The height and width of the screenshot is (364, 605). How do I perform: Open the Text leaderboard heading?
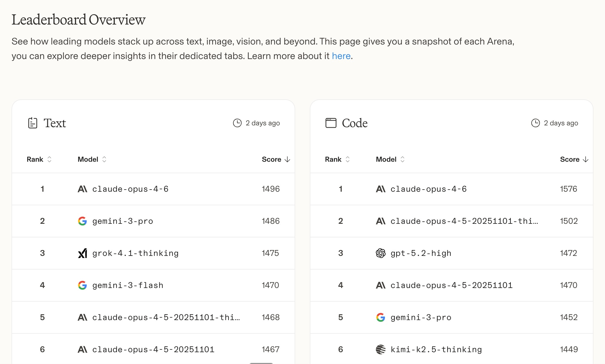55,123
